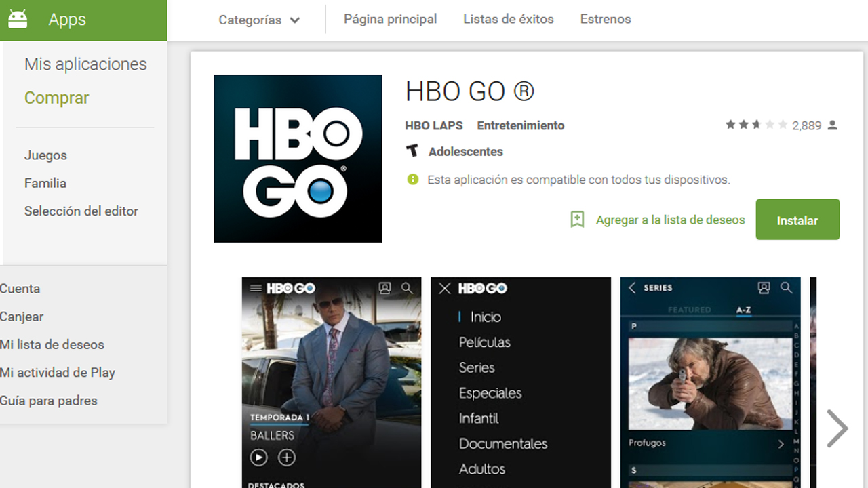Viewport: 868px width, 488px height.
Task: Open the Estrenos tab
Action: click(x=606, y=19)
